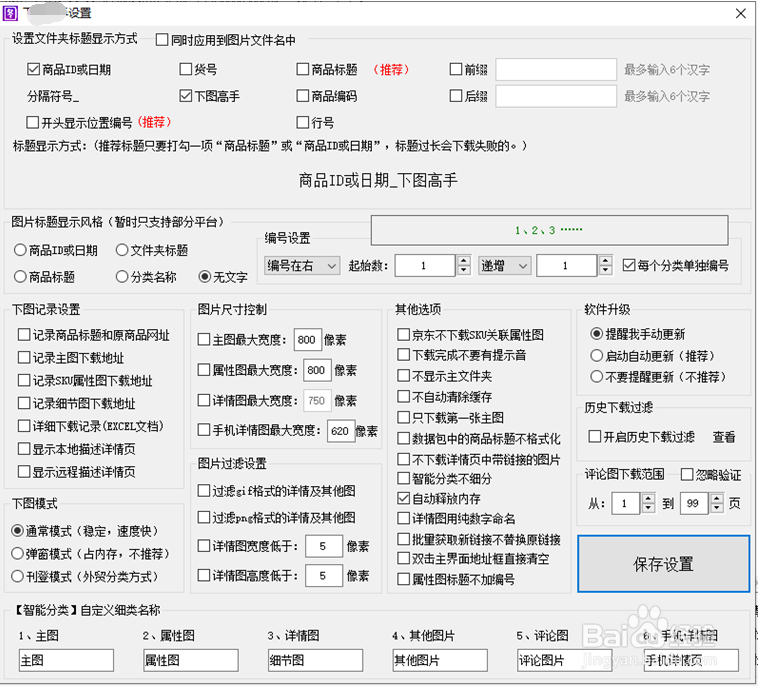This screenshot has width=759, height=686.
Task: Uncheck the 下图高手 checkbox
Action: [185, 96]
